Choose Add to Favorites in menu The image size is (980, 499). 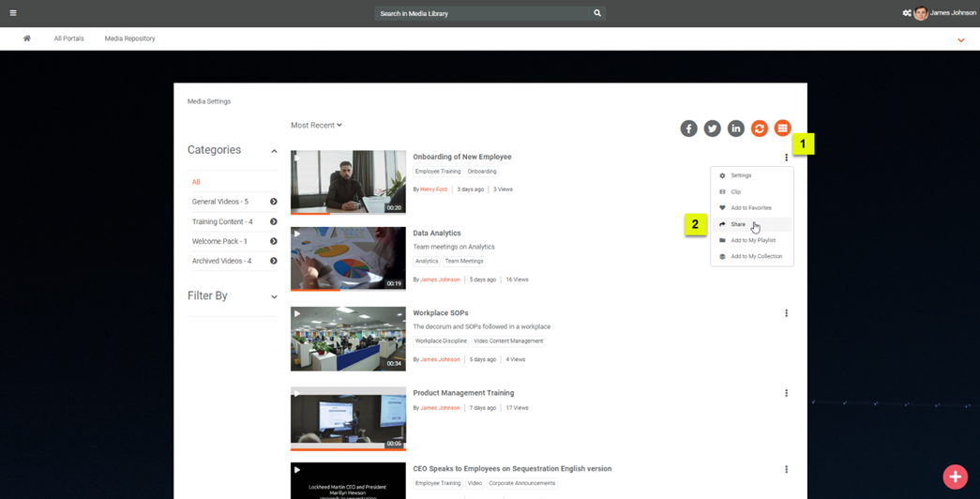pyautogui.click(x=750, y=208)
